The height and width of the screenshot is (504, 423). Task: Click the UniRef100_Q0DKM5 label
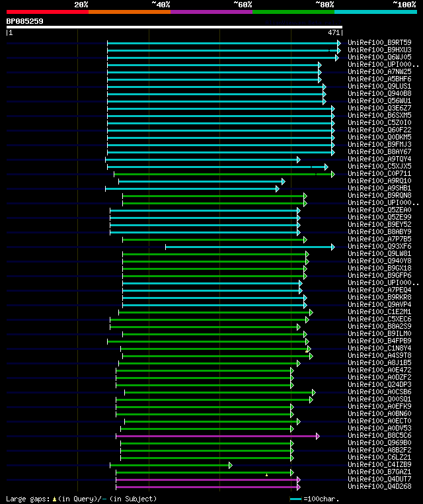point(379,138)
